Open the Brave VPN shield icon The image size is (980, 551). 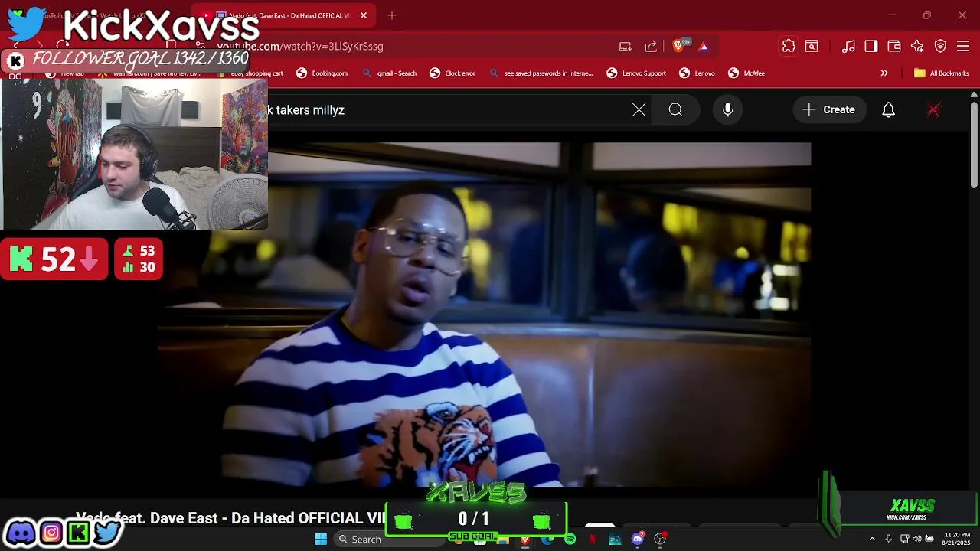941,46
